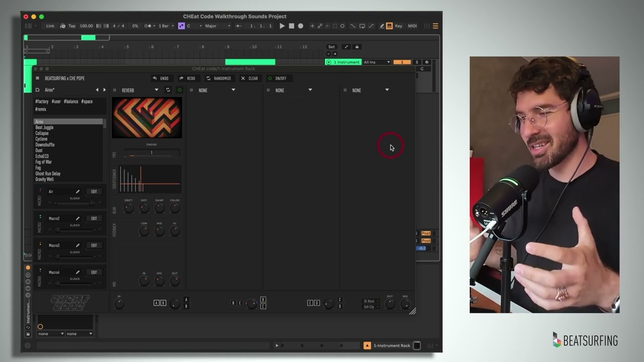The width and height of the screenshot is (644, 362).
Task: Toggle Key mapping mode
Action: (398, 26)
